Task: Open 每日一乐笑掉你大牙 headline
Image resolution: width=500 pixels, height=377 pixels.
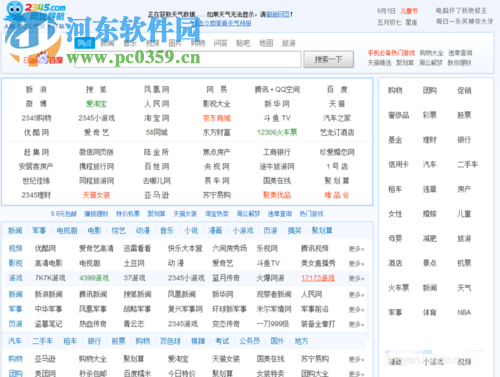Action: [x=464, y=22]
